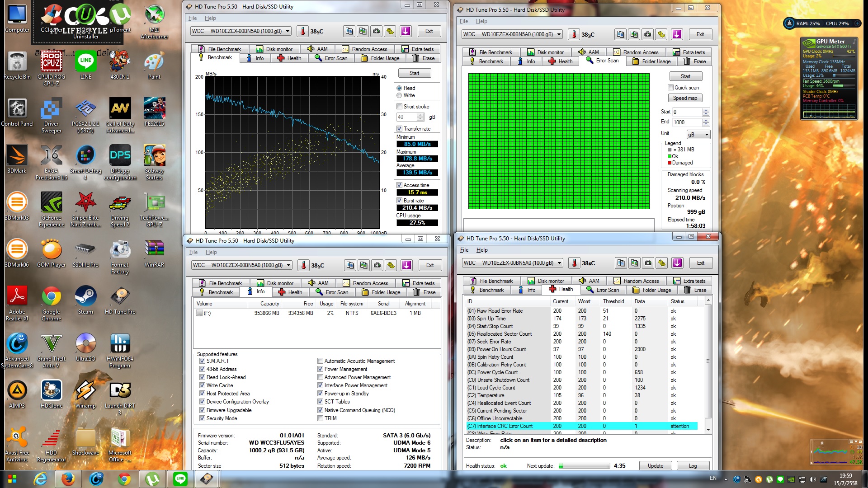Click the Speed map button
868x488 pixels.
click(685, 98)
